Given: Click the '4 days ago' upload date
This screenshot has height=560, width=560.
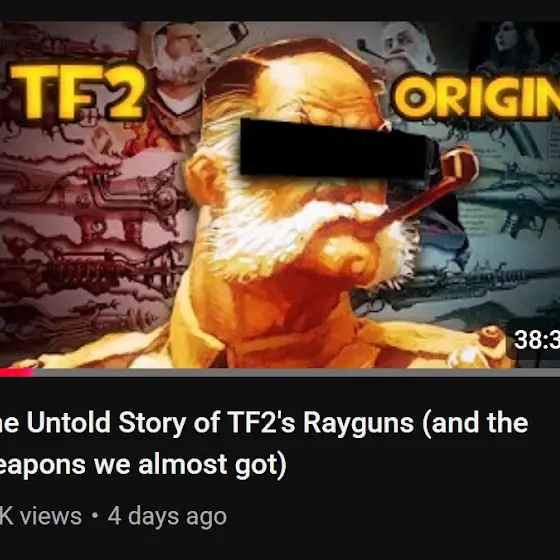Looking at the screenshot, I should 167,516.
